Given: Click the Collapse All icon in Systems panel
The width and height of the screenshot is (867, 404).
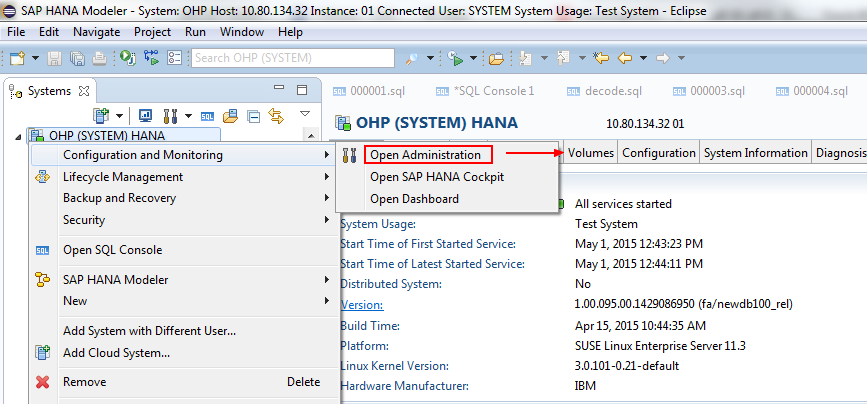Looking at the screenshot, I should tap(253, 116).
